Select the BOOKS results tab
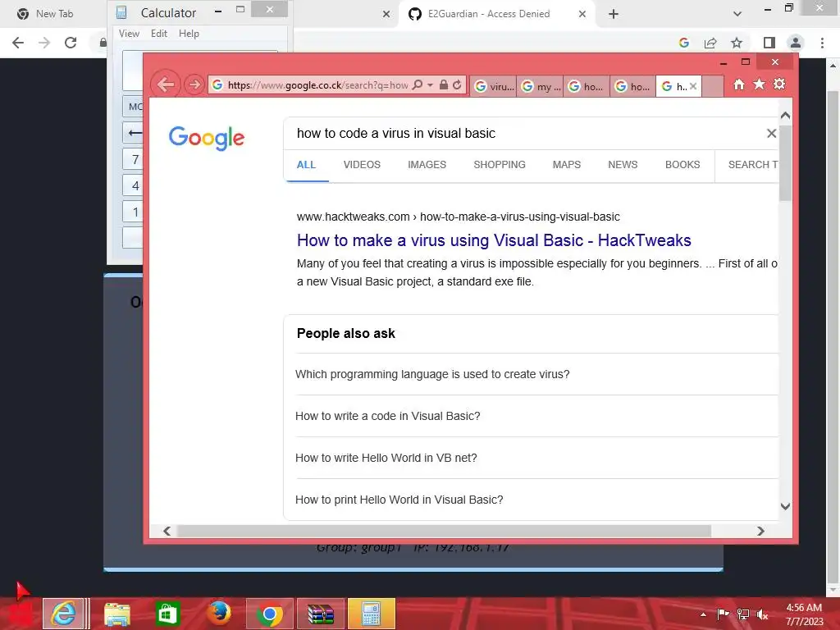 tap(682, 164)
